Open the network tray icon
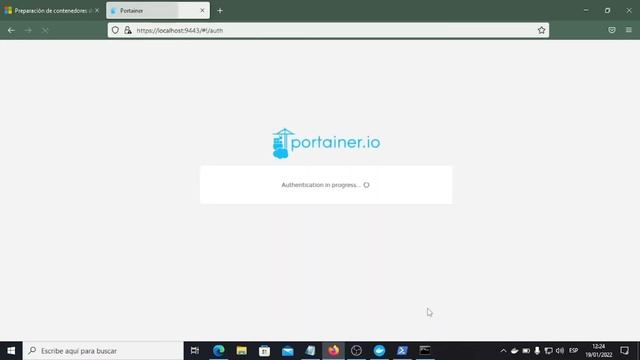Viewport: 640px width, 360px height. 549,351
